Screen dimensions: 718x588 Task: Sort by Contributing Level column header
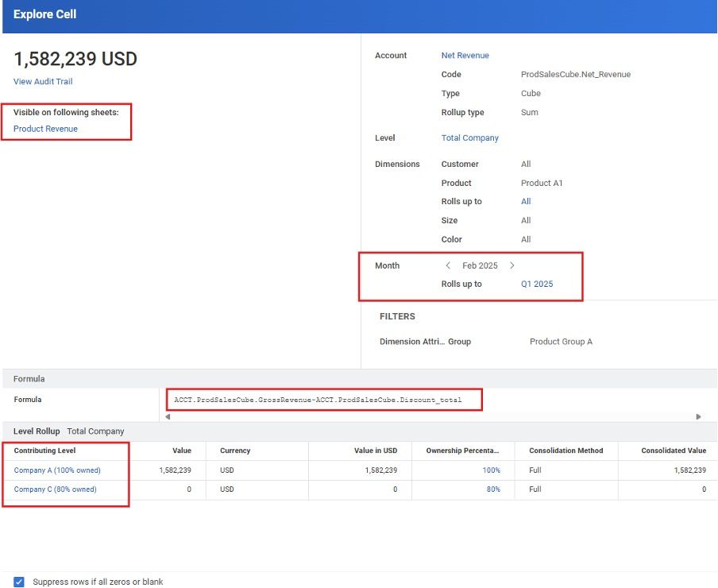coord(44,451)
